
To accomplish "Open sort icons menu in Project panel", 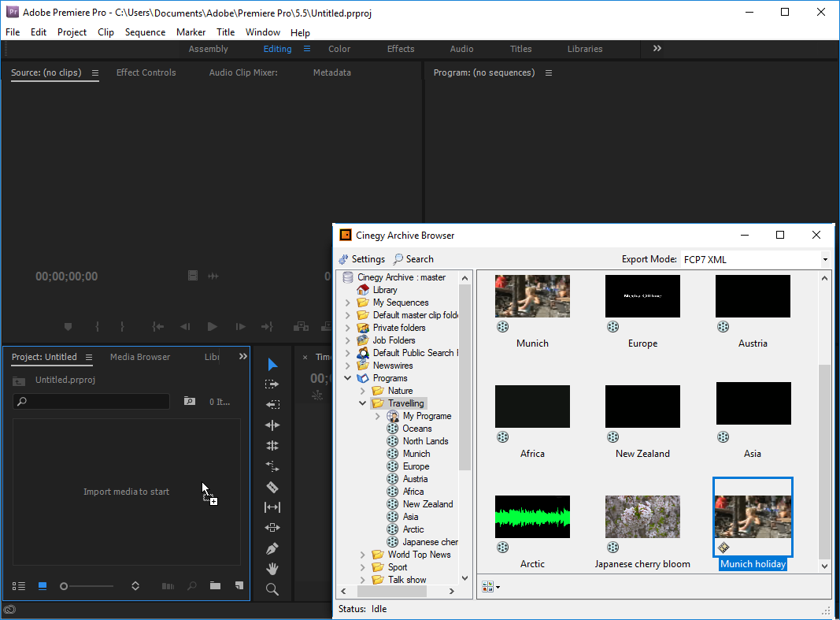I will 135,586.
